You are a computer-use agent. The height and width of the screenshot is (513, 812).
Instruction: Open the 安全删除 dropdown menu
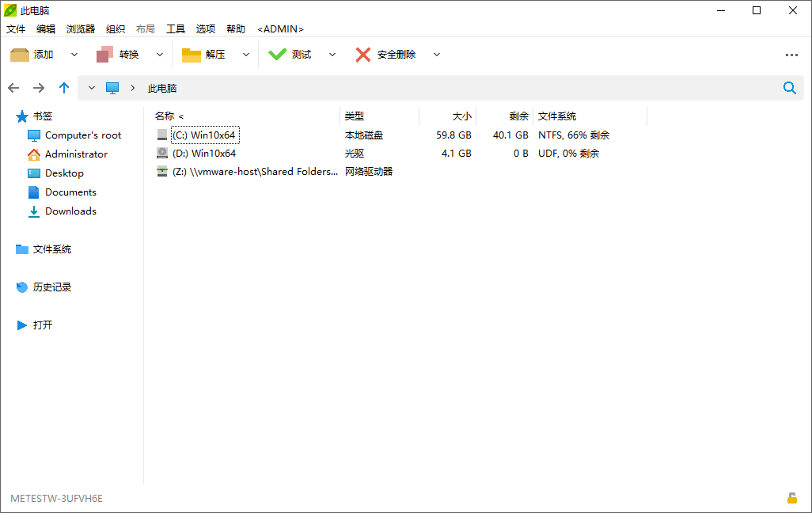(x=436, y=54)
